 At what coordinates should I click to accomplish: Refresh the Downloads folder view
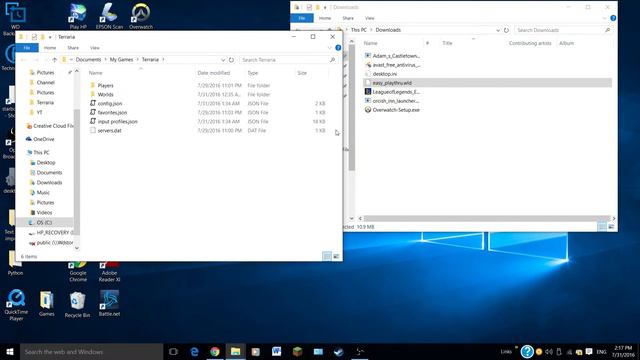click(x=506, y=30)
